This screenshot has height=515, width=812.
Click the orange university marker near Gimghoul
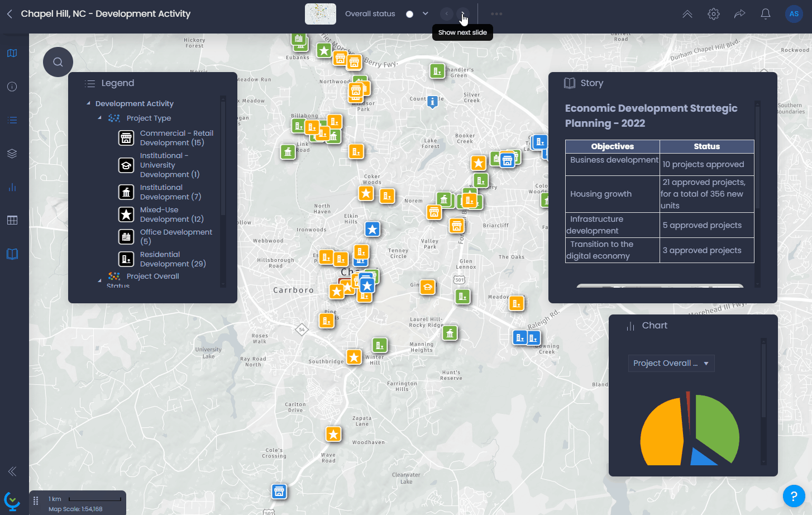tap(428, 287)
